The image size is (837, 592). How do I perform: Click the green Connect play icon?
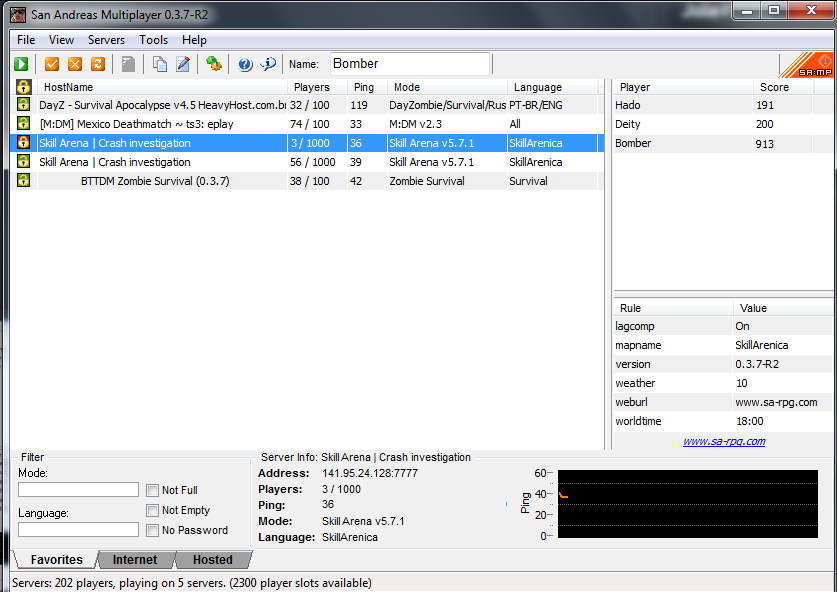[x=21, y=64]
